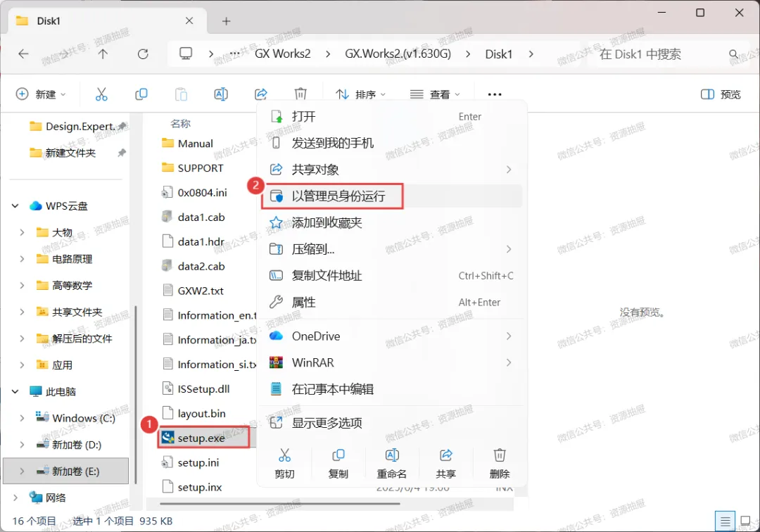Screen dimensions: 760x532
Task: Open 新建文件夹 pinned folder
Action: point(63,153)
